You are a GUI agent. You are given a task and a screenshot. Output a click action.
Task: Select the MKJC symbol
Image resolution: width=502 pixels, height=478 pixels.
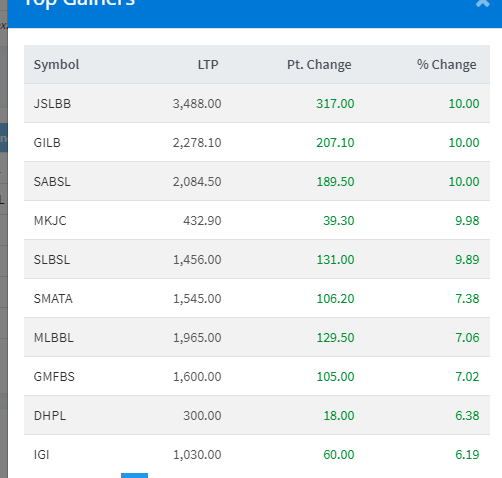[50, 221]
